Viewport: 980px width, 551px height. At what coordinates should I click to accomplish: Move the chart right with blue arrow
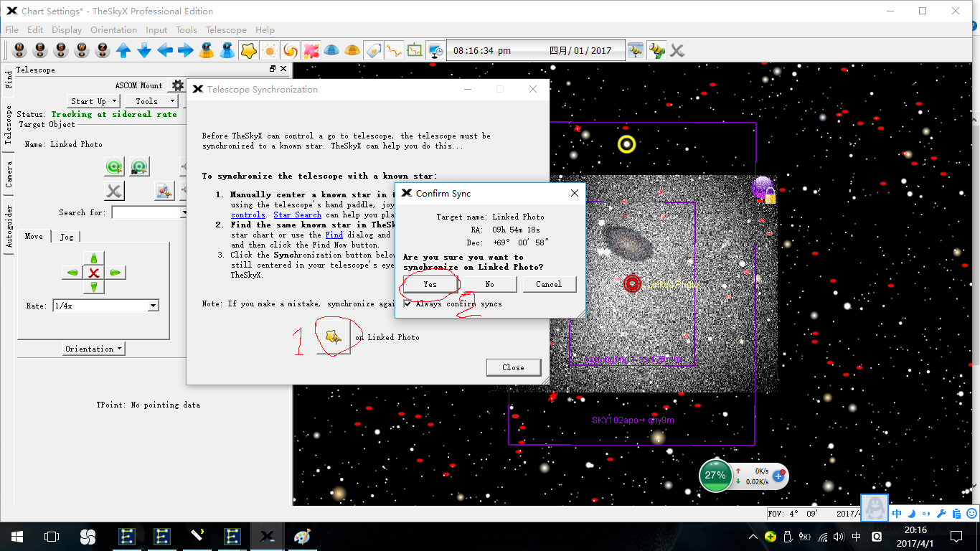tap(186, 50)
